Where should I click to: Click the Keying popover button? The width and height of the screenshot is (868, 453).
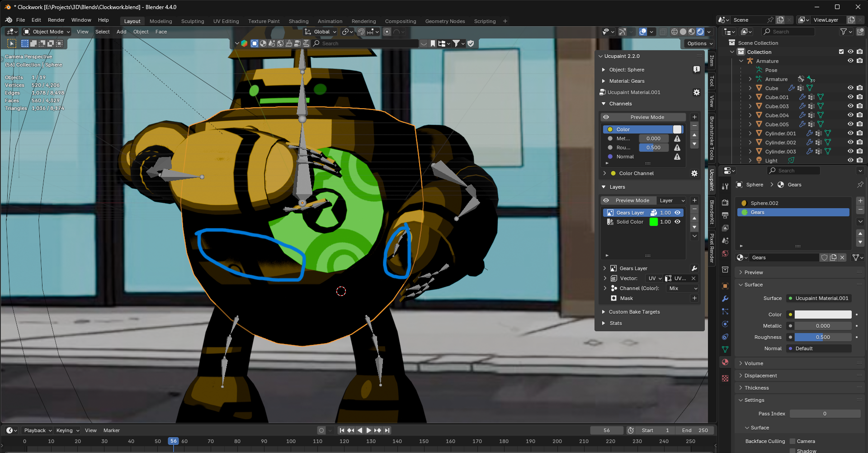(x=67, y=430)
